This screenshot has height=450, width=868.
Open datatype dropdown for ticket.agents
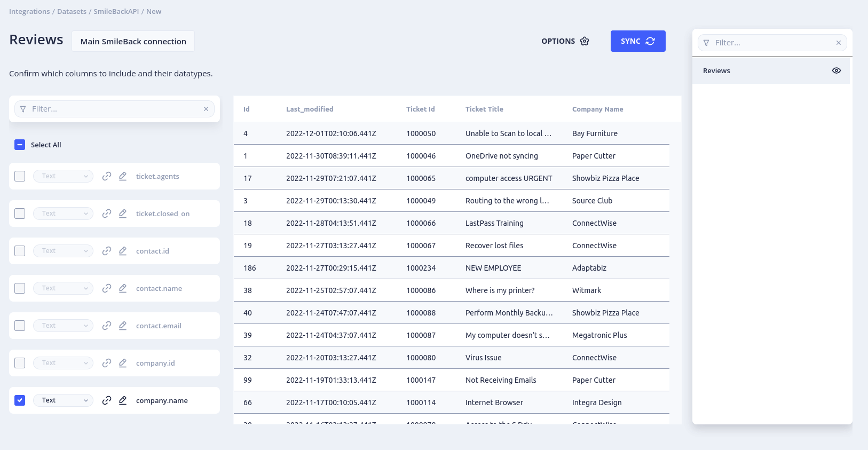click(64, 176)
